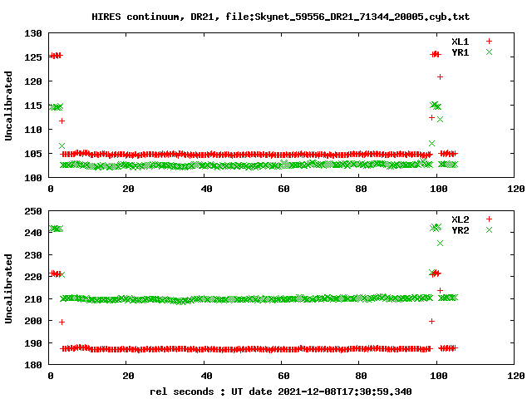
Task: Select the isolated red plus near 121 in top plot
Action: coord(440,77)
